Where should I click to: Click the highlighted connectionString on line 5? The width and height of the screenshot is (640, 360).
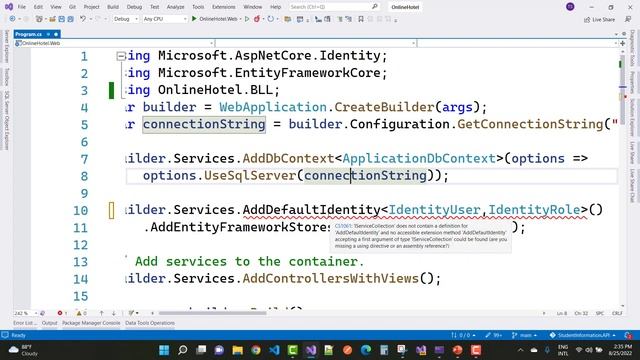[x=204, y=124]
